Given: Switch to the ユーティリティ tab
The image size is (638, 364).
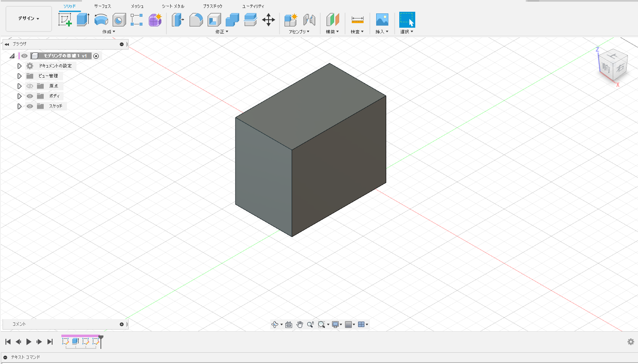Looking at the screenshot, I should point(253,6).
